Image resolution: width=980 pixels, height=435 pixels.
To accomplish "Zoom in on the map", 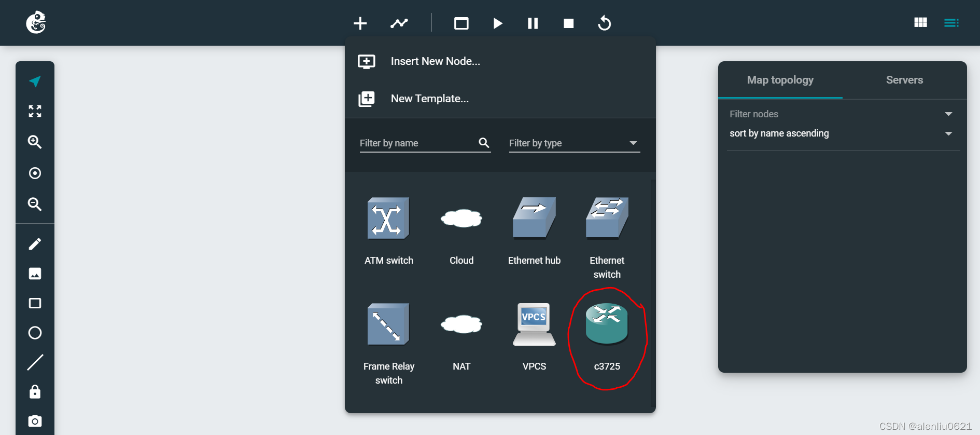I will pyautogui.click(x=35, y=142).
